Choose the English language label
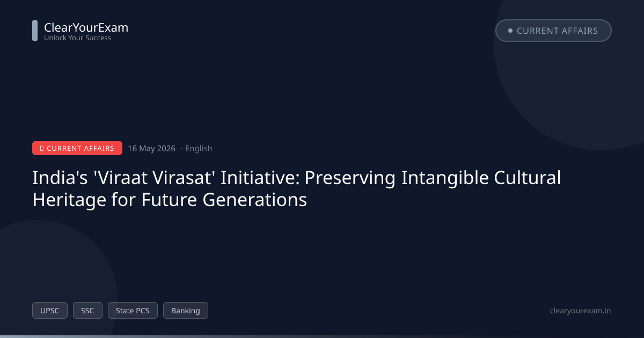644x338 pixels. click(x=199, y=149)
